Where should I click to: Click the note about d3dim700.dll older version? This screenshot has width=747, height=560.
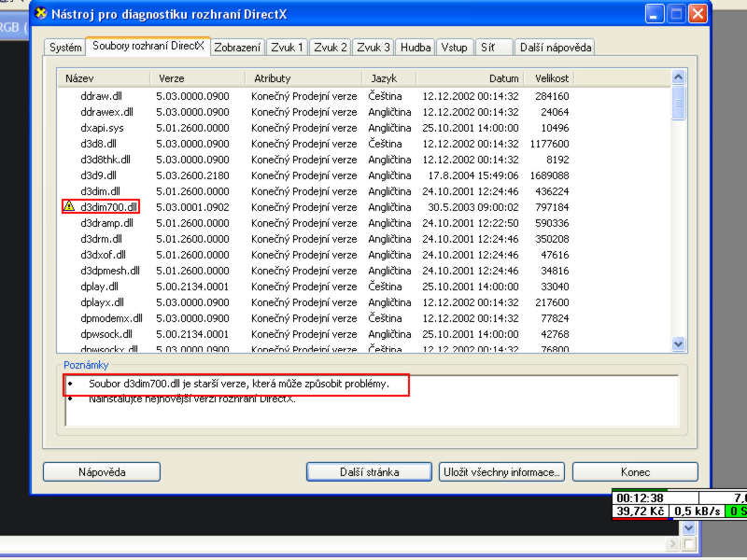click(239, 384)
